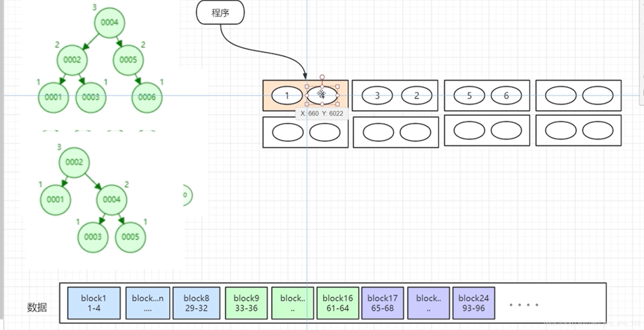
Task: Click leaf node 0006 in the upper tree
Action: [x=147, y=97]
